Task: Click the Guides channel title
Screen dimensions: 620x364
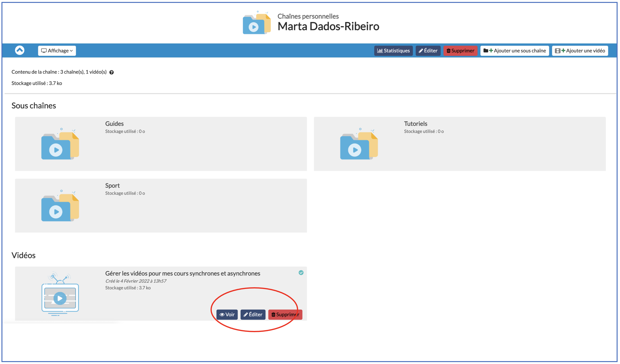Action: click(114, 124)
